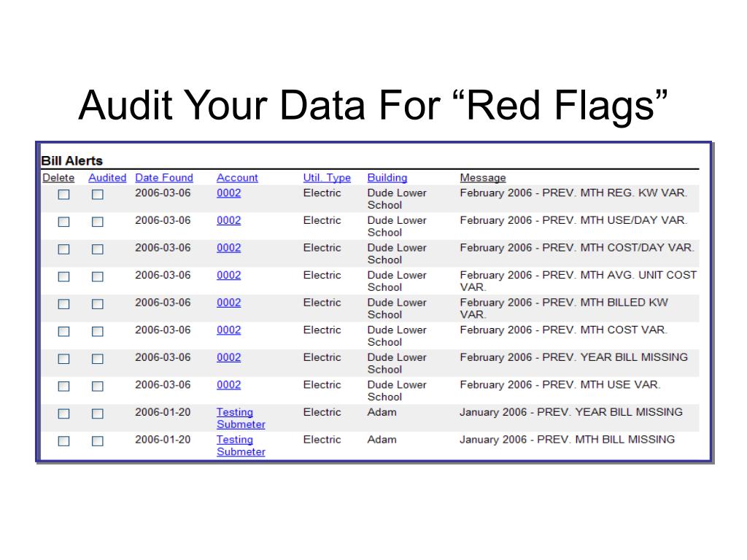747x560 pixels.
Task: Select Audited checkbox for AVG. UNIT COST VAR. row
Action: pyautogui.click(x=97, y=276)
